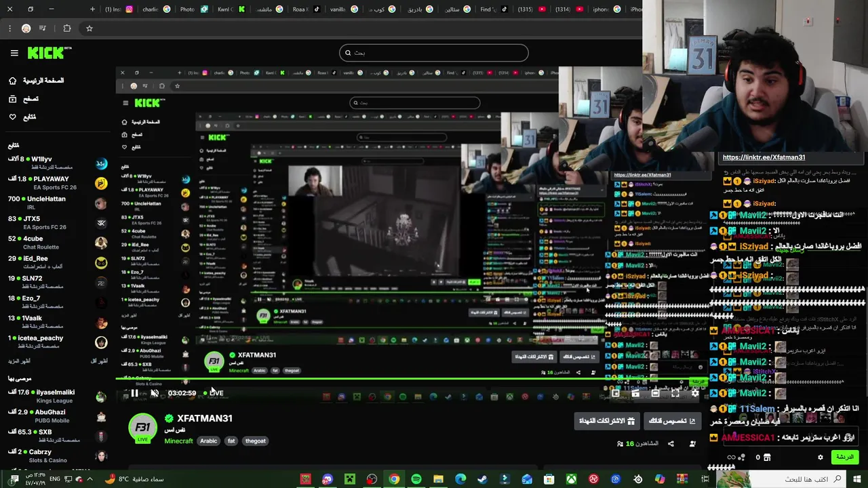Viewport: 868px width, 488px height.
Task: Open followed channel 1Vaalk
Action: [x=58, y=322]
